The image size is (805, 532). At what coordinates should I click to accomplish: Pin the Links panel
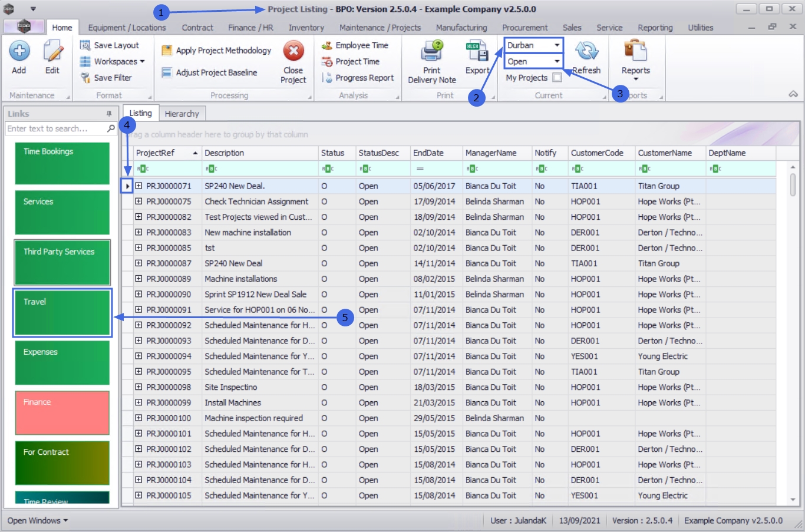coord(109,114)
